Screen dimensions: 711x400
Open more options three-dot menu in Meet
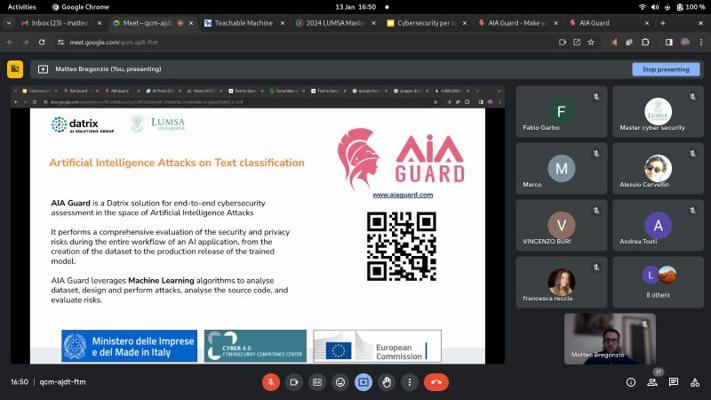409,382
